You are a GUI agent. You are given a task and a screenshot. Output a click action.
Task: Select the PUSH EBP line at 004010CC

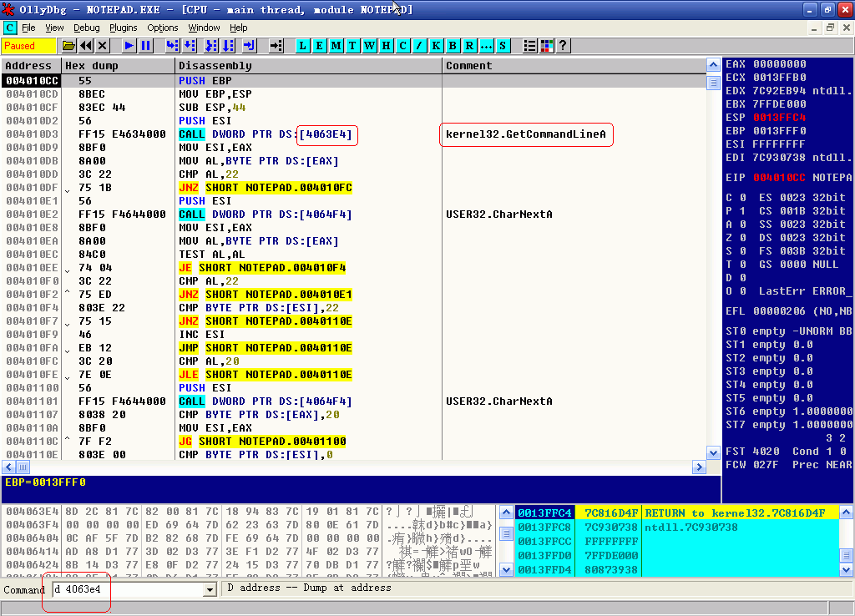(x=353, y=81)
